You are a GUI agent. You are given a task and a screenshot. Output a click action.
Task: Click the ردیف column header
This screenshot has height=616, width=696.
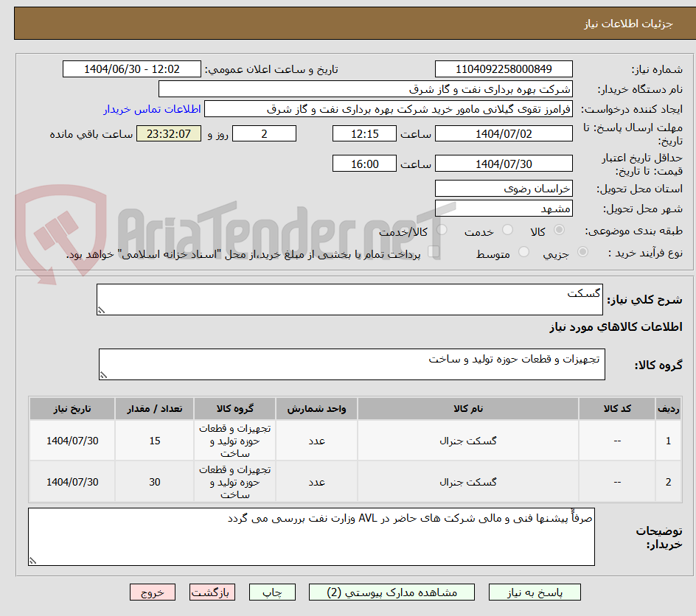coord(669,409)
